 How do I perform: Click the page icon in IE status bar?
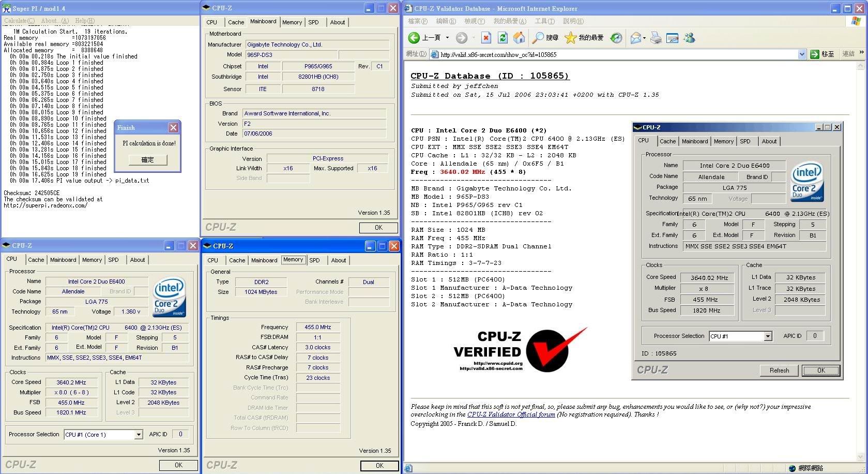[x=408, y=468]
